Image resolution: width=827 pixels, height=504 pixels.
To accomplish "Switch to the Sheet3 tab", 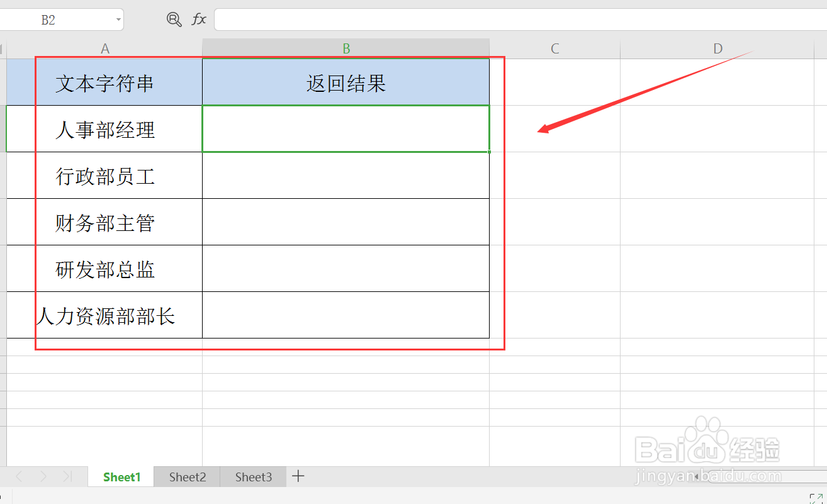I will coord(252,477).
